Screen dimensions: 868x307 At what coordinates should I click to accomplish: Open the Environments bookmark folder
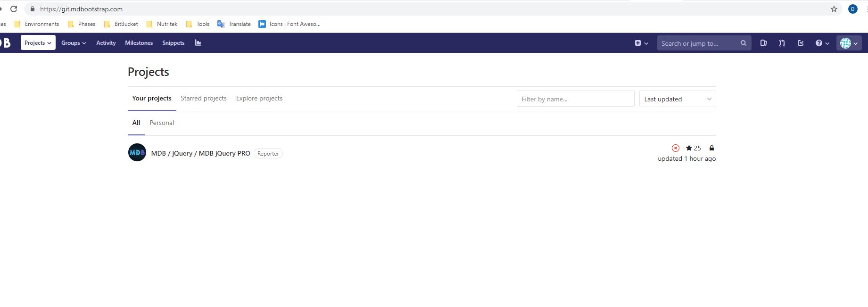37,24
